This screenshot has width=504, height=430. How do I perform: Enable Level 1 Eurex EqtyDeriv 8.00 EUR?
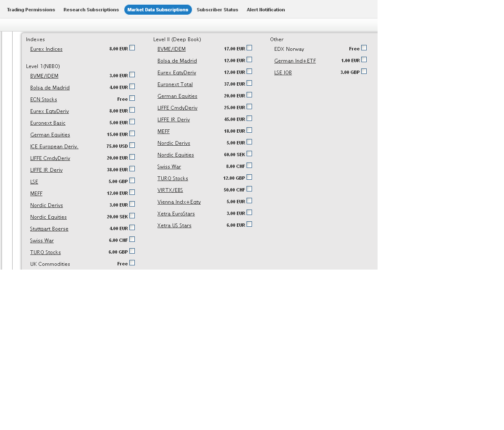(x=132, y=110)
